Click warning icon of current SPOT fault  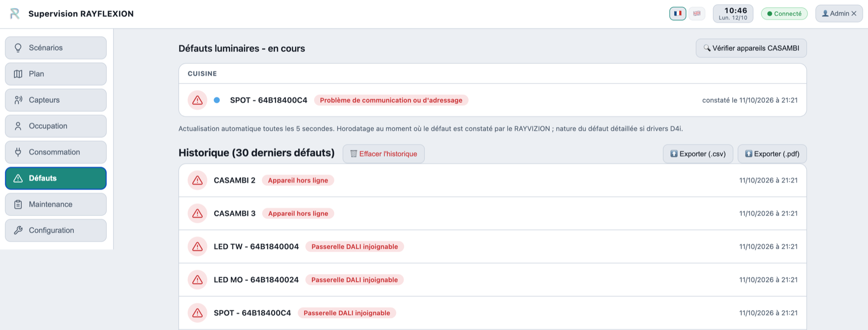click(x=197, y=100)
